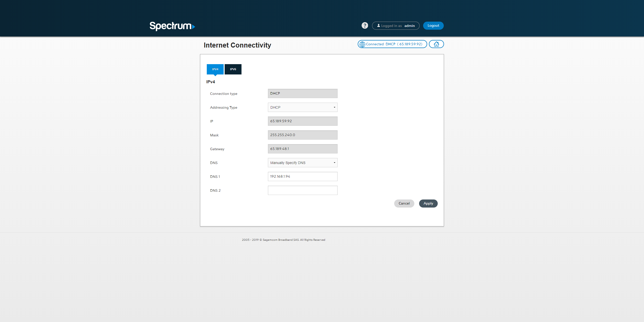Click the help question mark icon
The width and height of the screenshot is (644, 322).
tap(365, 25)
